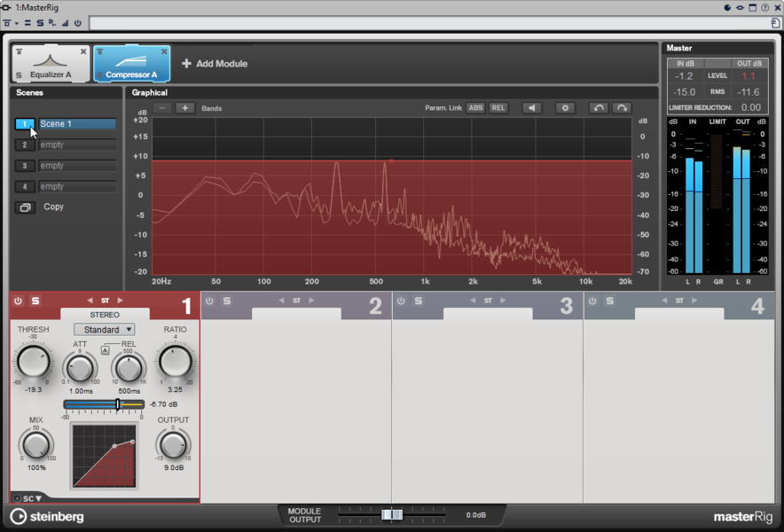Solo band 4
Viewport: 784px width, 532px height.
click(x=609, y=301)
